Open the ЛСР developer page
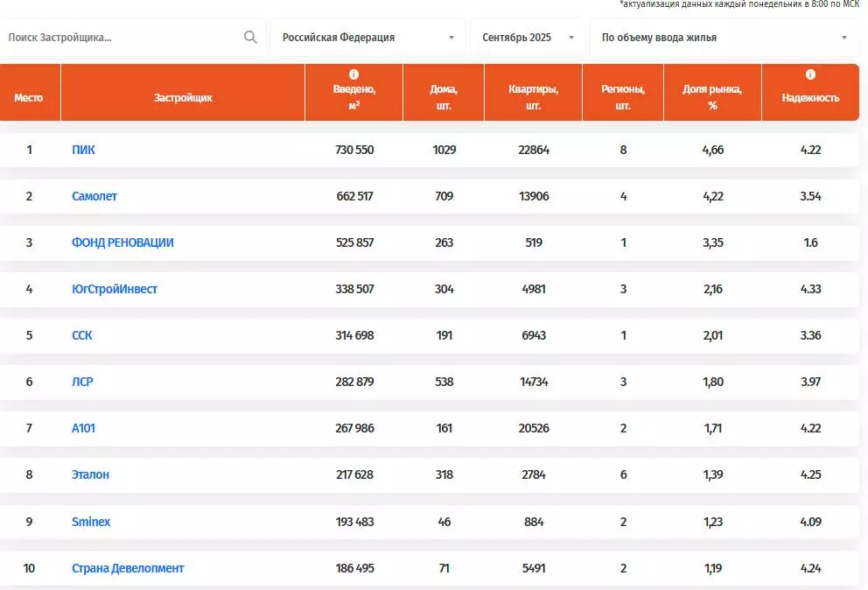This screenshot has height=590, width=868. coord(83,382)
